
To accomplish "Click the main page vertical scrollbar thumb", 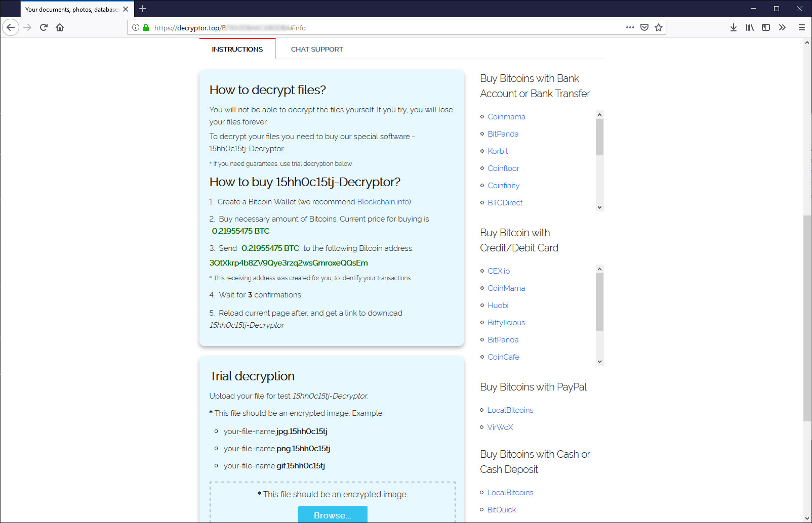I will pyautogui.click(x=807, y=318).
